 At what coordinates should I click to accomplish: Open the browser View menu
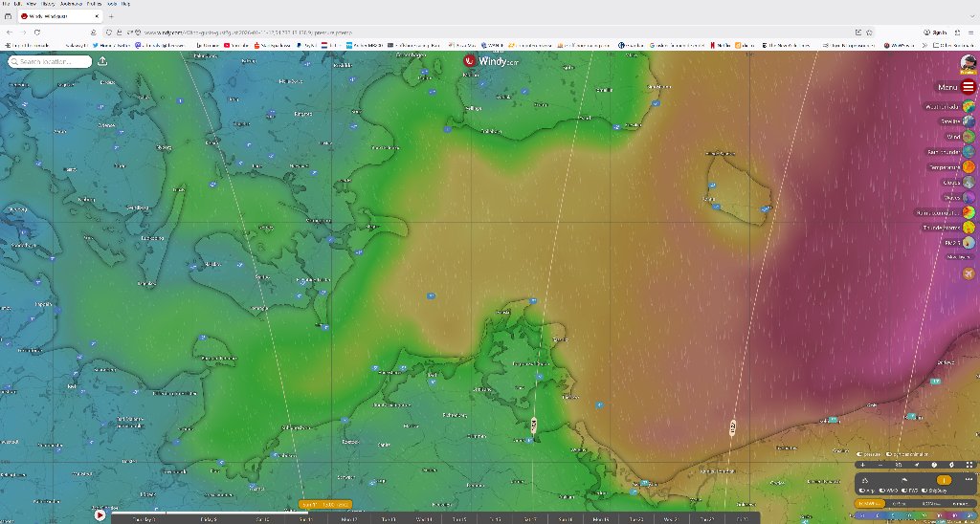pyautogui.click(x=32, y=4)
